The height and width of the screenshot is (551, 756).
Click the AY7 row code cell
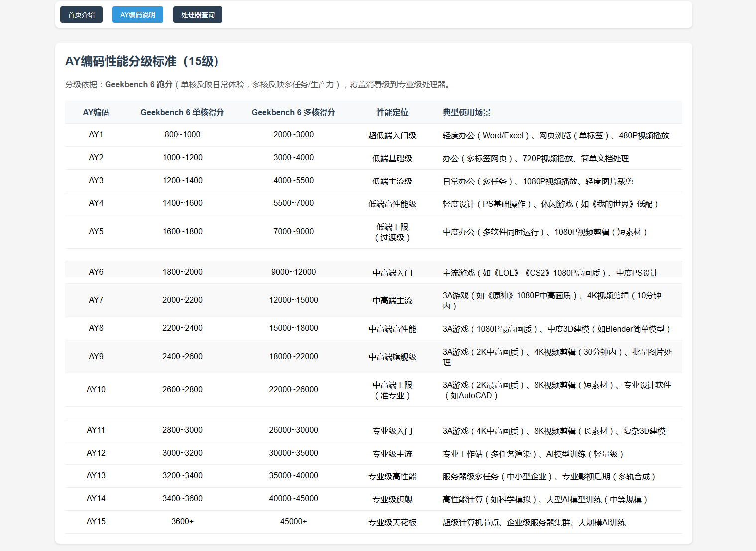click(x=96, y=300)
